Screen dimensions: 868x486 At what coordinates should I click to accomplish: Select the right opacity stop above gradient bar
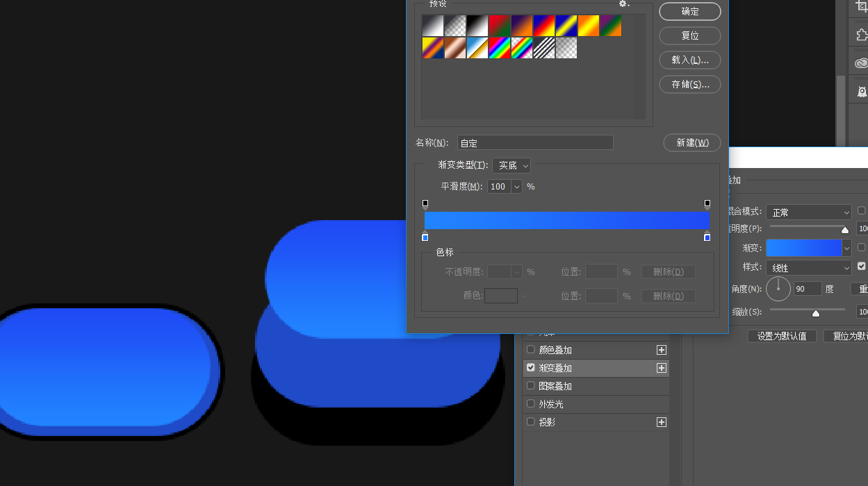(x=707, y=204)
